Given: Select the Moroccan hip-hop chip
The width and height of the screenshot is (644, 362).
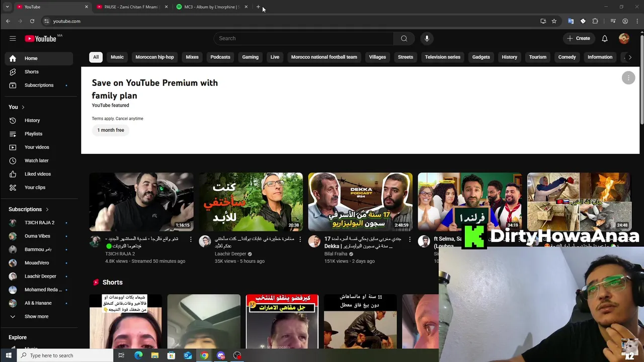Looking at the screenshot, I should pos(154,57).
